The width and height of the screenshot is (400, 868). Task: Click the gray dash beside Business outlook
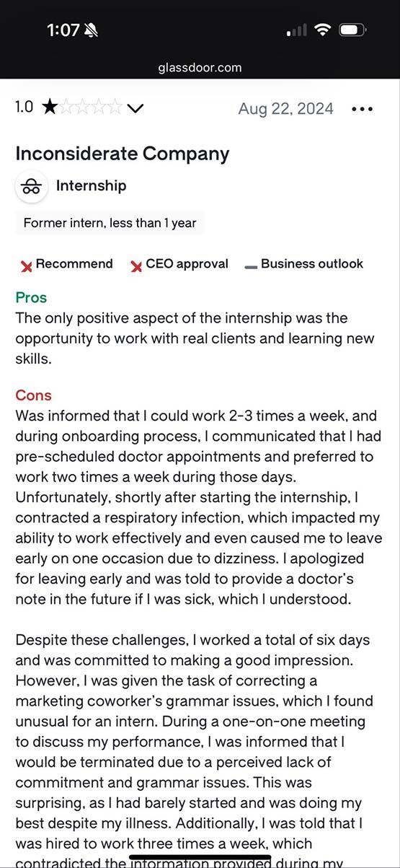tap(251, 266)
